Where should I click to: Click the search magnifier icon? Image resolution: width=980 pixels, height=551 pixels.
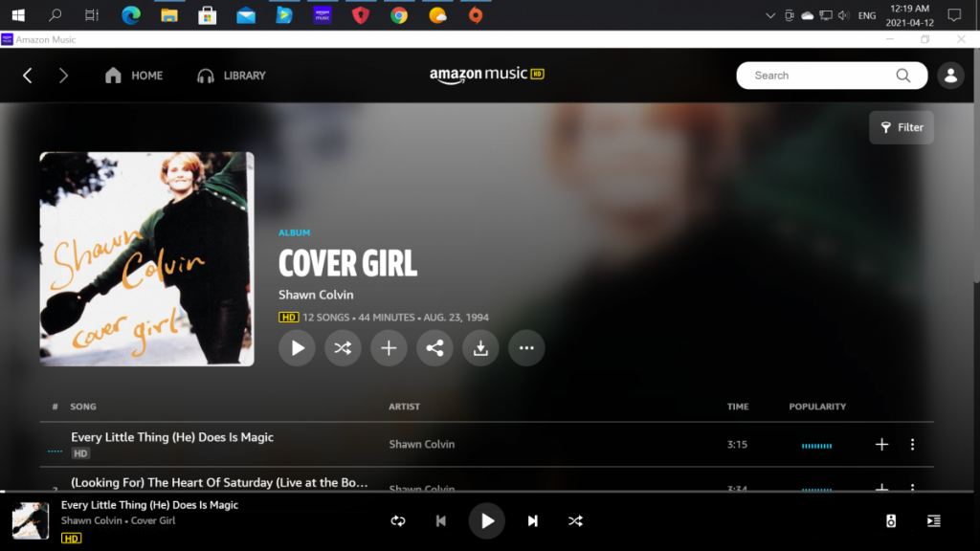(903, 76)
